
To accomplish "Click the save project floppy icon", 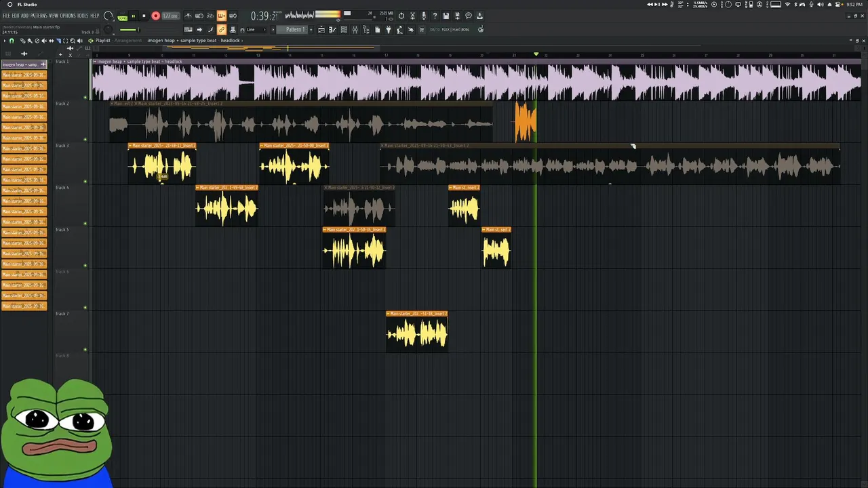I will [x=446, y=16].
